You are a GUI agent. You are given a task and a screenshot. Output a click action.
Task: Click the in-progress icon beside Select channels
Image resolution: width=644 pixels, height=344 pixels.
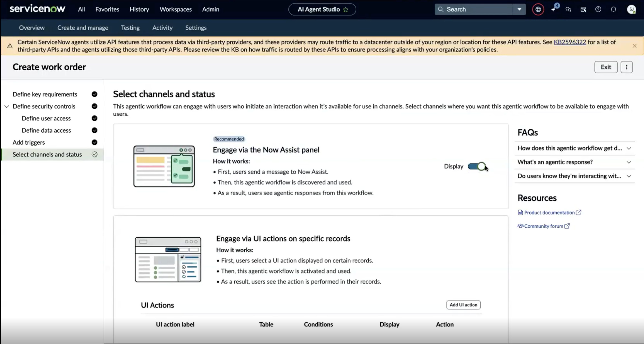pyautogui.click(x=94, y=154)
